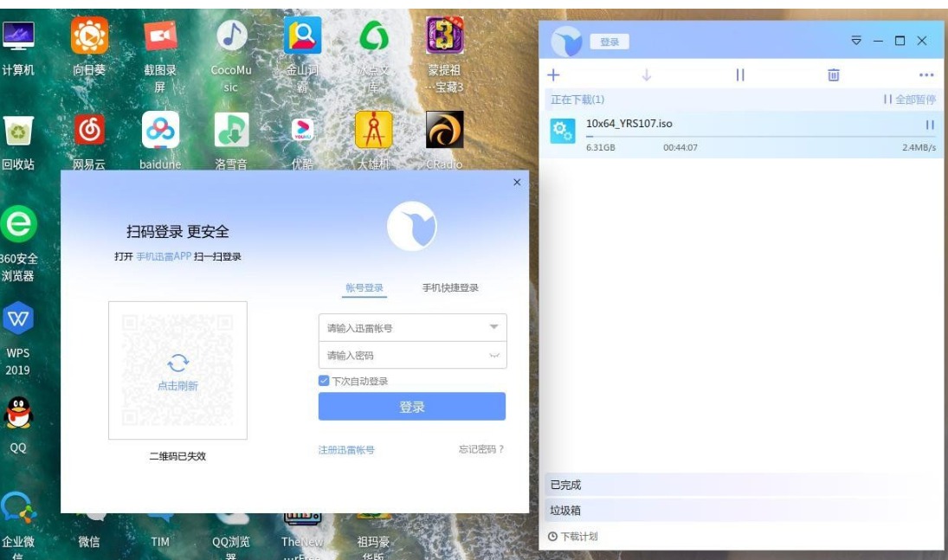Switch to the 帐号登录 tab
Image resolution: width=948 pixels, height=560 pixels.
coord(364,288)
